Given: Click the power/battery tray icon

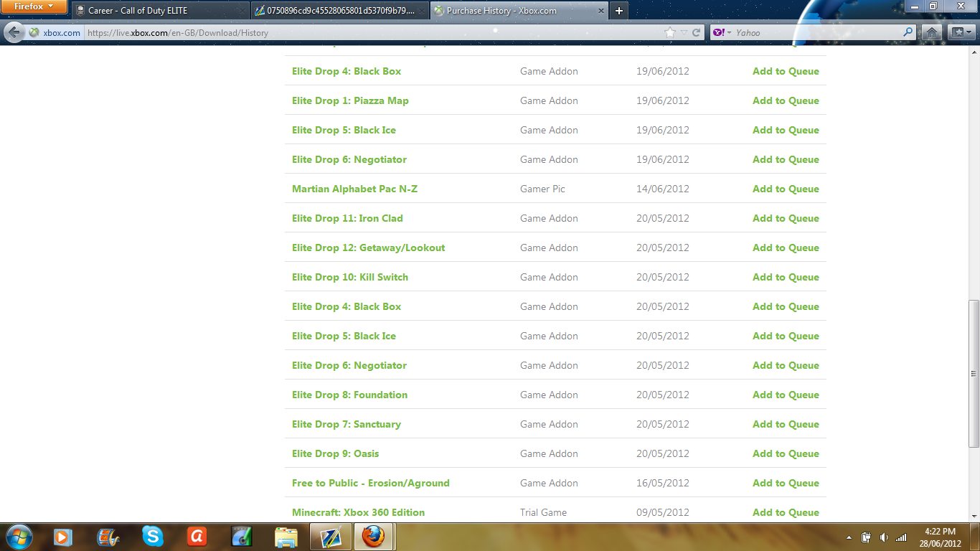Looking at the screenshot, I should point(866,537).
